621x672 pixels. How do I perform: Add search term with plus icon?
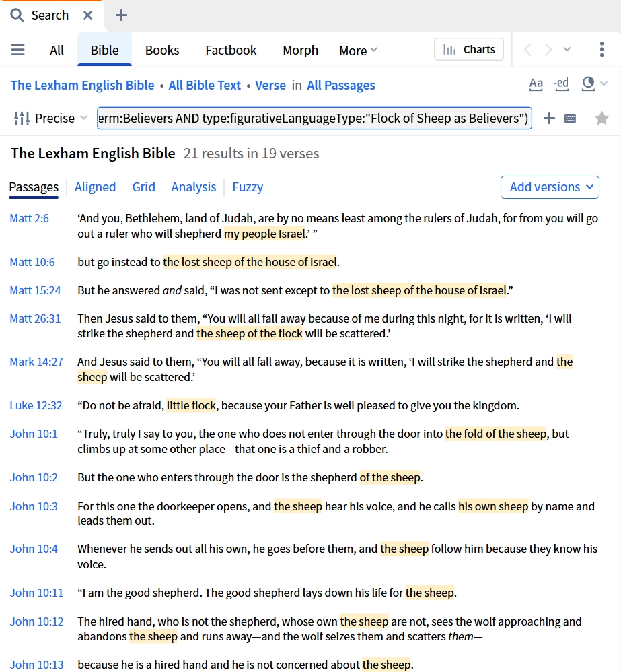pos(549,119)
